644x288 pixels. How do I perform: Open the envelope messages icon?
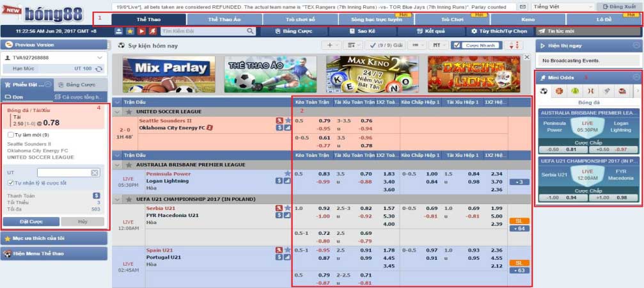click(x=522, y=7)
